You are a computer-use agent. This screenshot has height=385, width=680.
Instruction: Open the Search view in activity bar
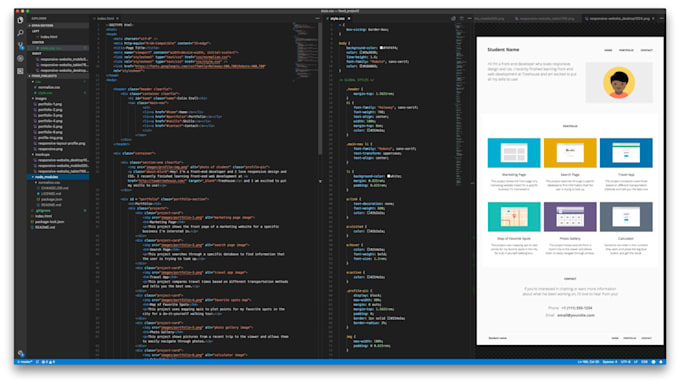[20, 33]
